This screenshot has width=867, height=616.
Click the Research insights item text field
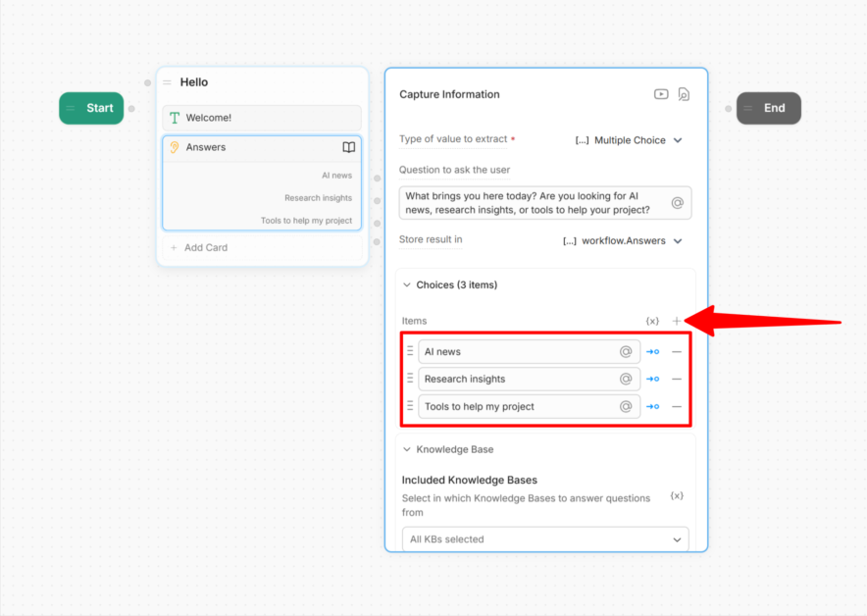(x=530, y=379)
